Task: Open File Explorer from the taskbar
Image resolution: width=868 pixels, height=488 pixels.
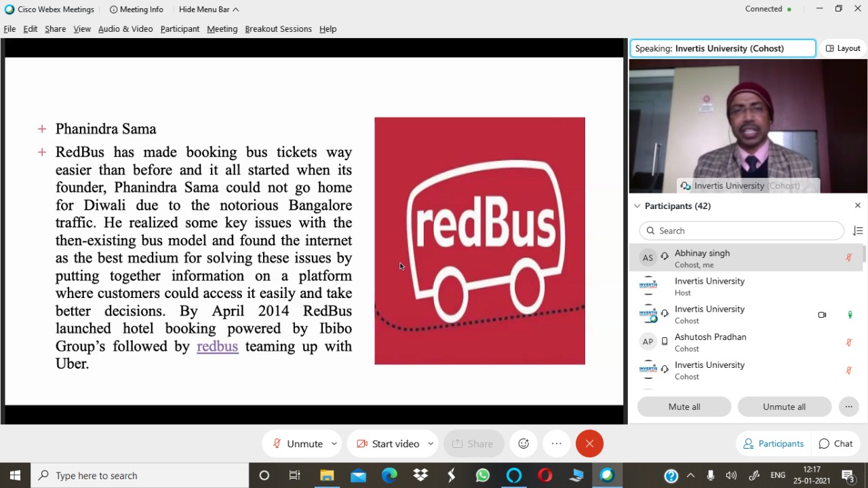Action: point(327,475)
